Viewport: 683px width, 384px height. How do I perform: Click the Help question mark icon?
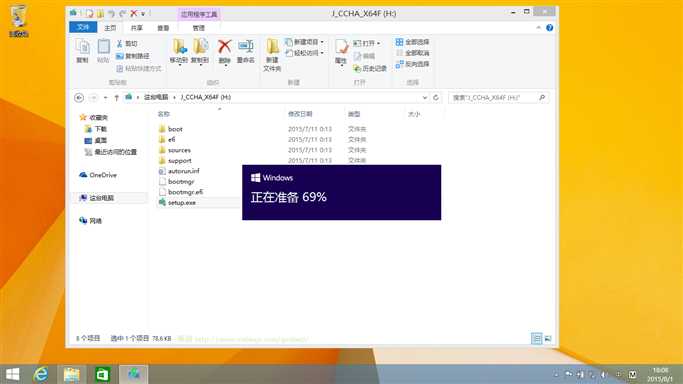tap(550, 27)
